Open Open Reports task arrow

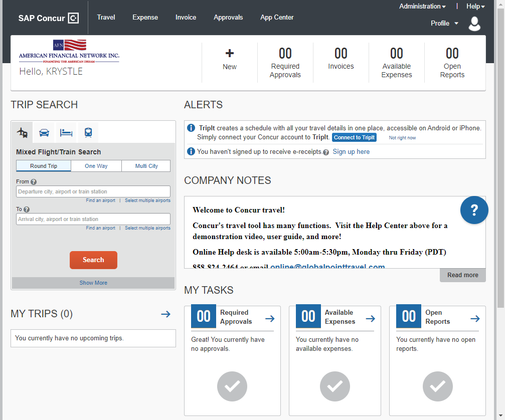pyautogui.click(x=475, y=319)
